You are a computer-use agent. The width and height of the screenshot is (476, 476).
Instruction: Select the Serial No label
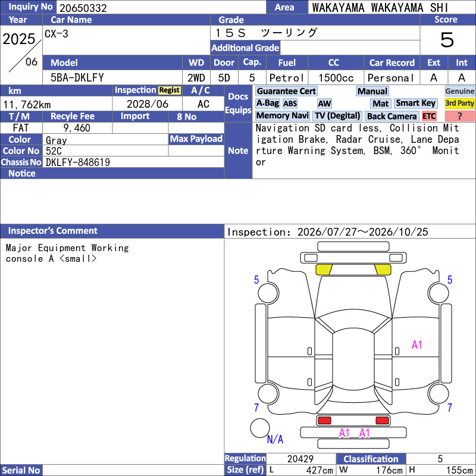[x=21, y=470]
